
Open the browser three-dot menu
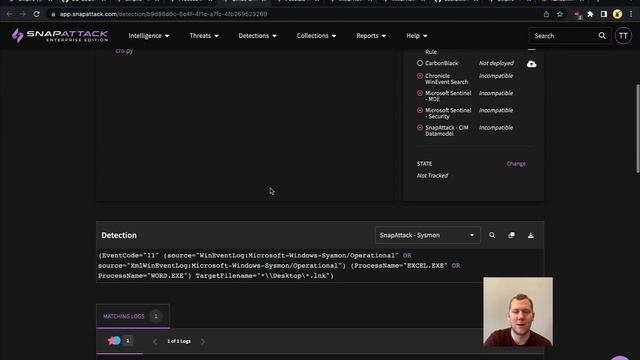coord(631,14)
